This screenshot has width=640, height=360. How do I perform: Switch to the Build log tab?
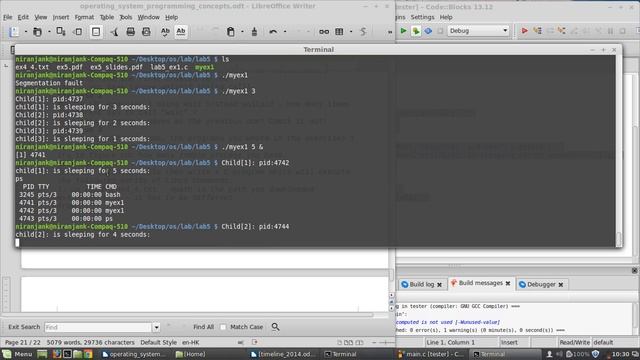[x=422, y=284]
